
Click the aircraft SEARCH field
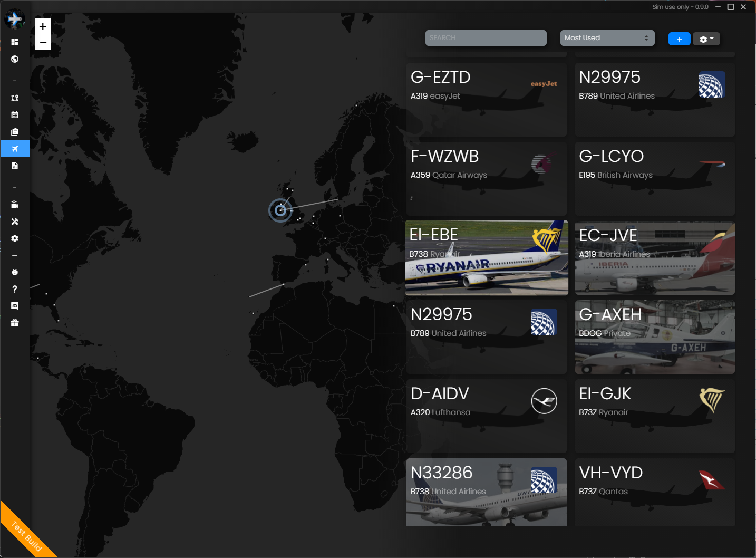[486, 38]
